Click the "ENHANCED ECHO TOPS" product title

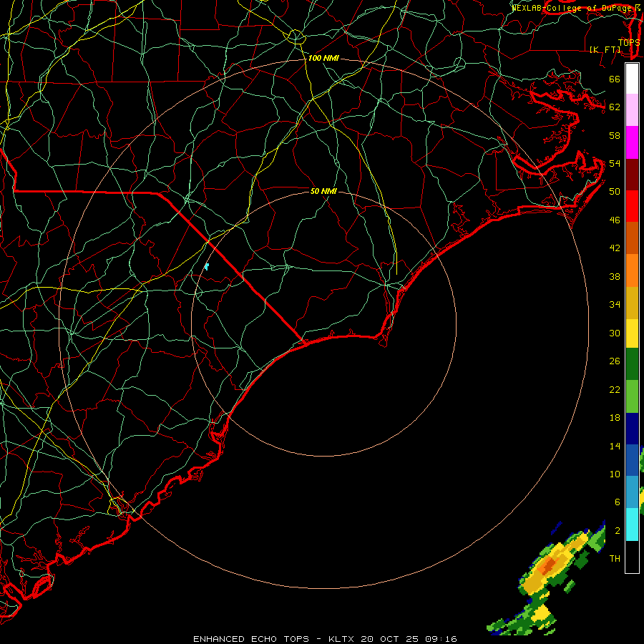point(251,639)
